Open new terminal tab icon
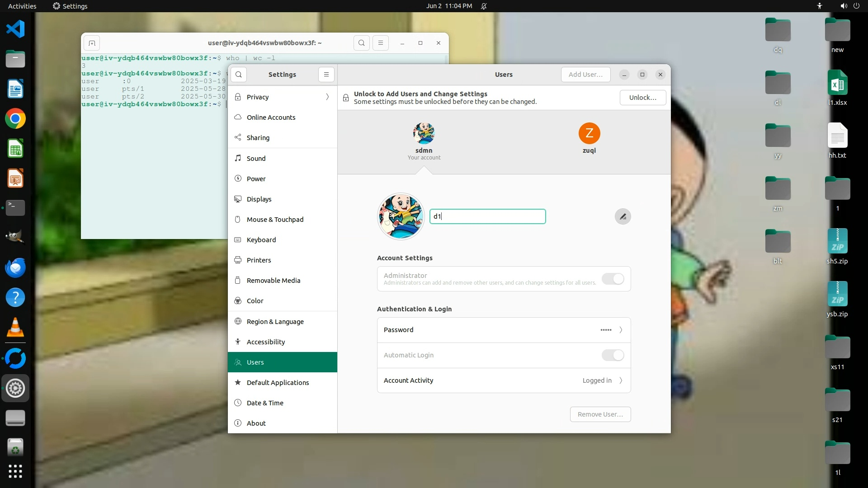 (x=92, y=43)
